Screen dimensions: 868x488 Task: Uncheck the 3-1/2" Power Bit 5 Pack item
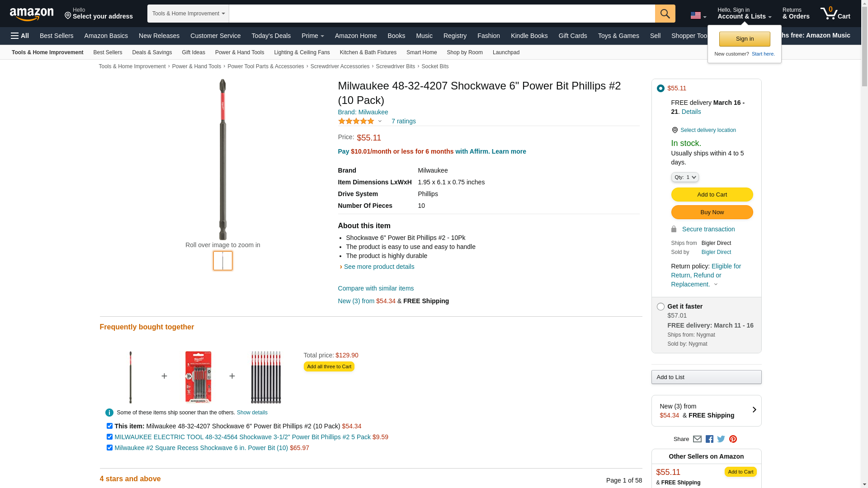109,437
